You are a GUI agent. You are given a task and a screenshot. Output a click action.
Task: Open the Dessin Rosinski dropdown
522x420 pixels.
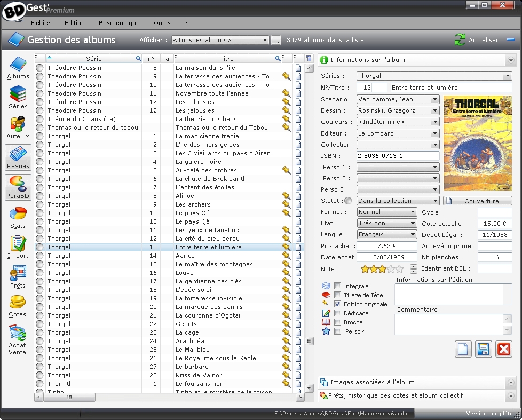tap(398, 110)
